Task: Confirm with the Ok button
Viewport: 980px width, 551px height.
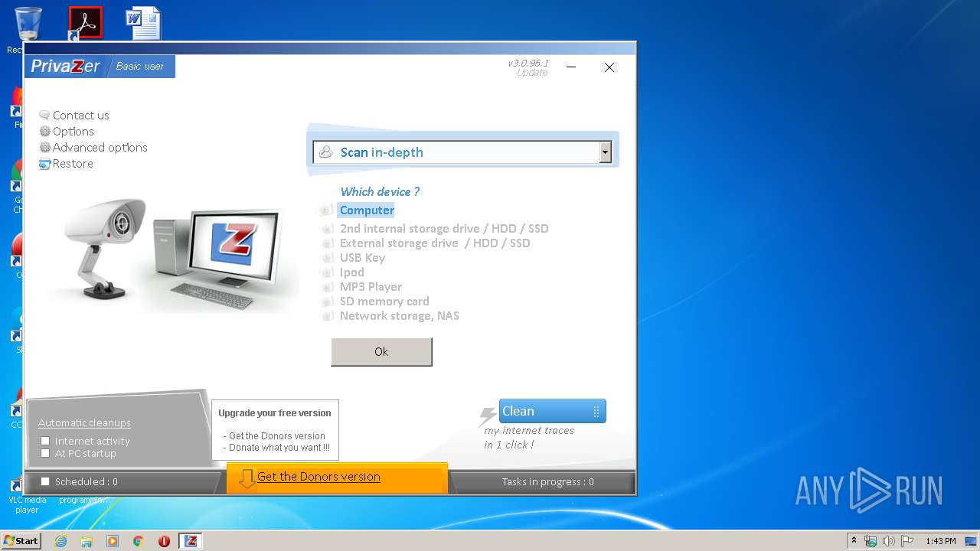Action: [381, 352]
